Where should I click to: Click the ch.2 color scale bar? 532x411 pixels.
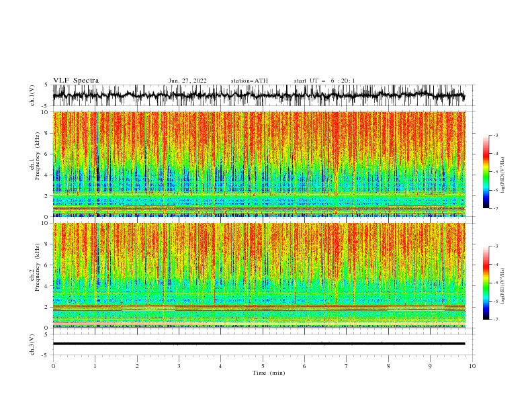pyautogui.click(x=486, y=283)
